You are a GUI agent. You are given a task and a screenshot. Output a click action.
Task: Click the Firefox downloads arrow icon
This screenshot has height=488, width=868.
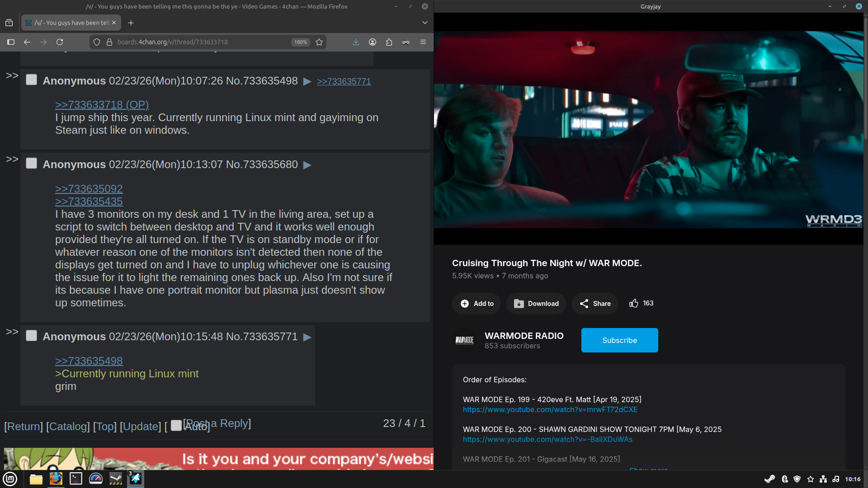coord(356,42)
